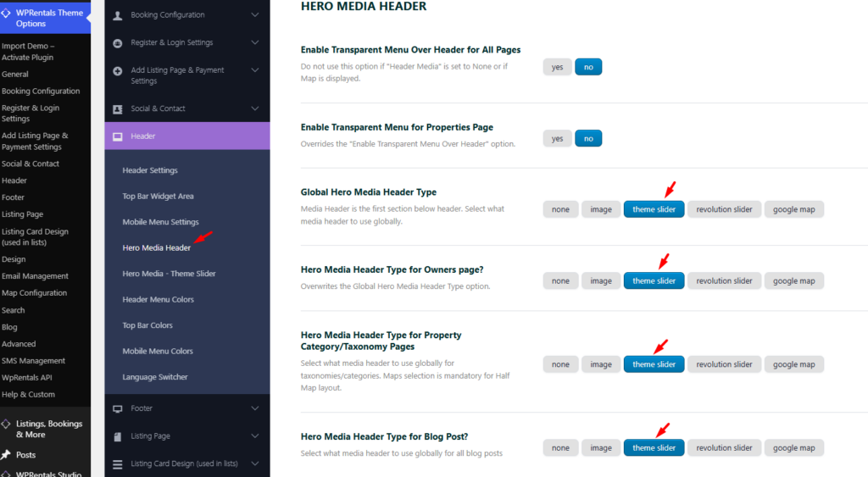The height and width of the screenshot is (477, 868).
Task: Expand Booking Configuration chevron
Action: [x=254, y=15]
